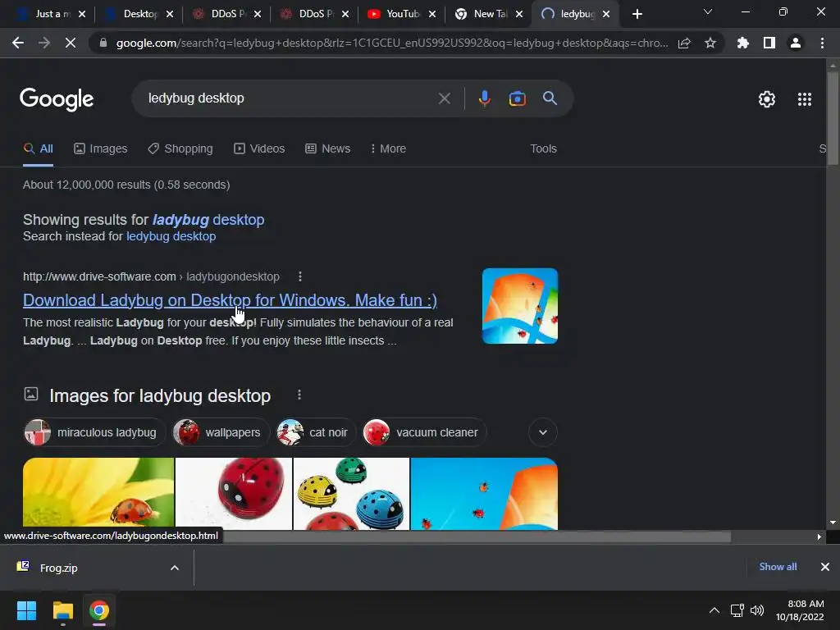The width and height of the screenshot is (840, 630).
Task: Go back to the previous page
Action: (x=18, y=43)
